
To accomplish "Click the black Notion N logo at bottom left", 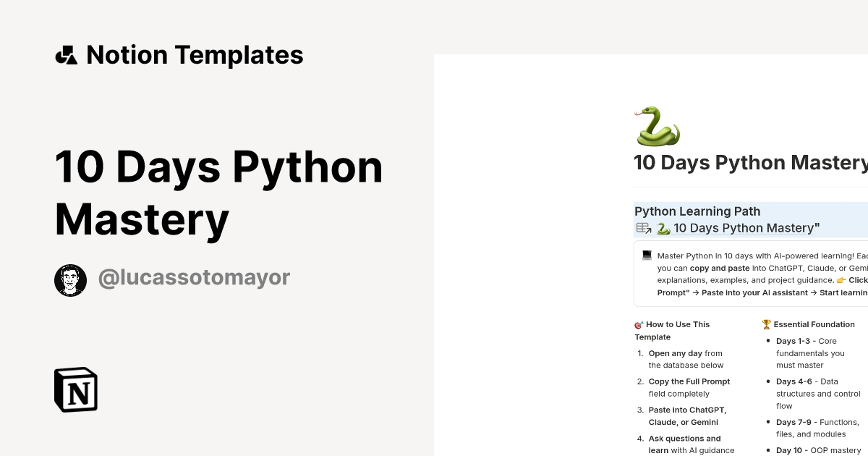I will 75,389.
